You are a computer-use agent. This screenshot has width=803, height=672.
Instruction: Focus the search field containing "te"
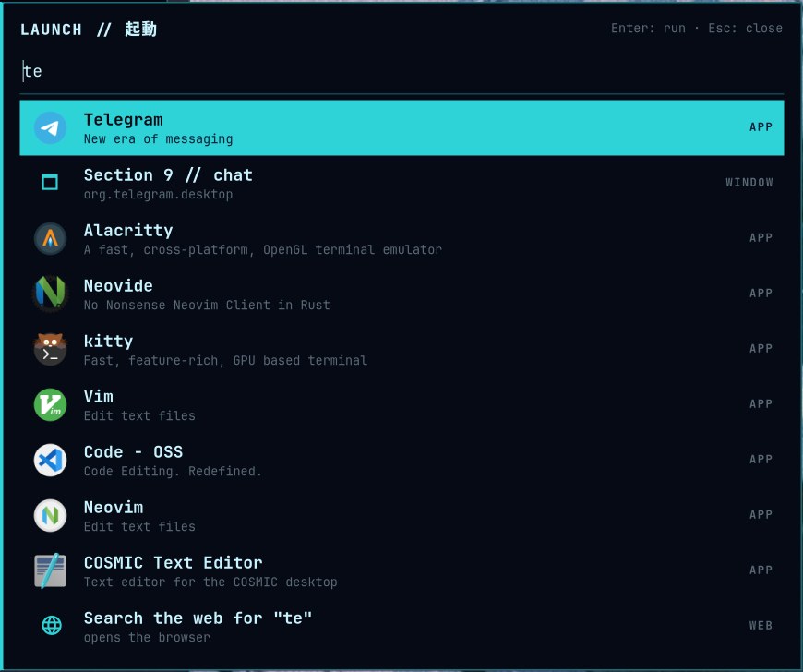(401, 71)
